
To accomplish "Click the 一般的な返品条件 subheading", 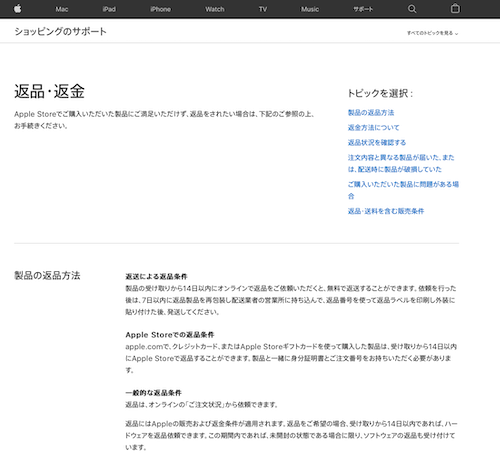I will (x=153, y=393).
